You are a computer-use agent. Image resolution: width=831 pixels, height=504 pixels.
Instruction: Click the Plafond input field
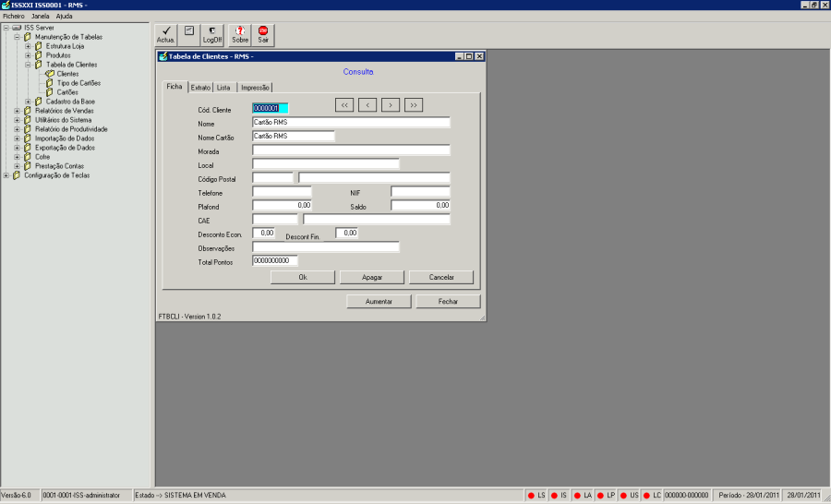point(282,205)
